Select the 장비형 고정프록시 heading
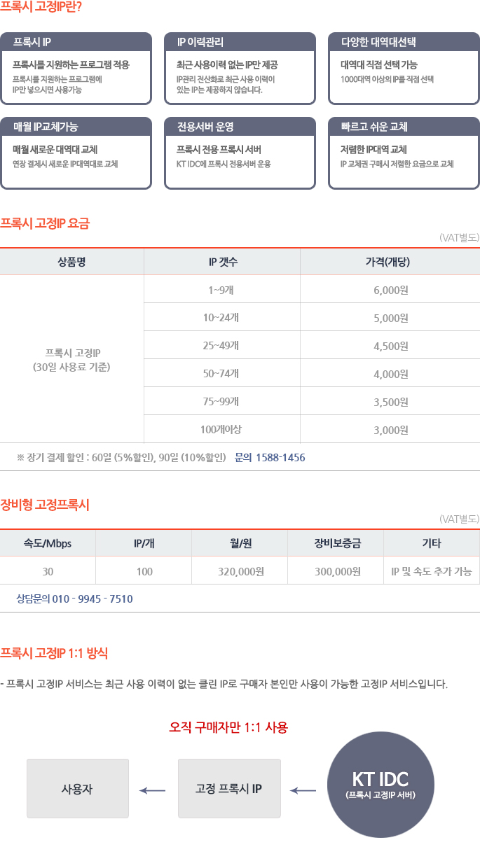Screen dimensions: 480x868 click(x=45, y=505)
